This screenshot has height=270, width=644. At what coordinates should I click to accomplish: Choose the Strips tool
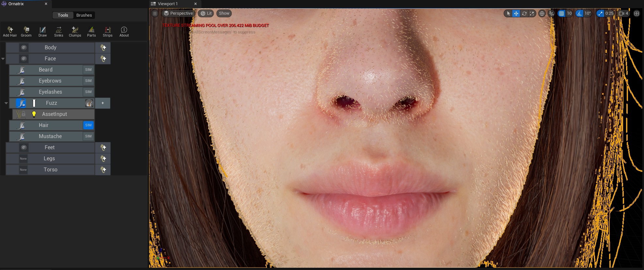[x=107, y=32]
